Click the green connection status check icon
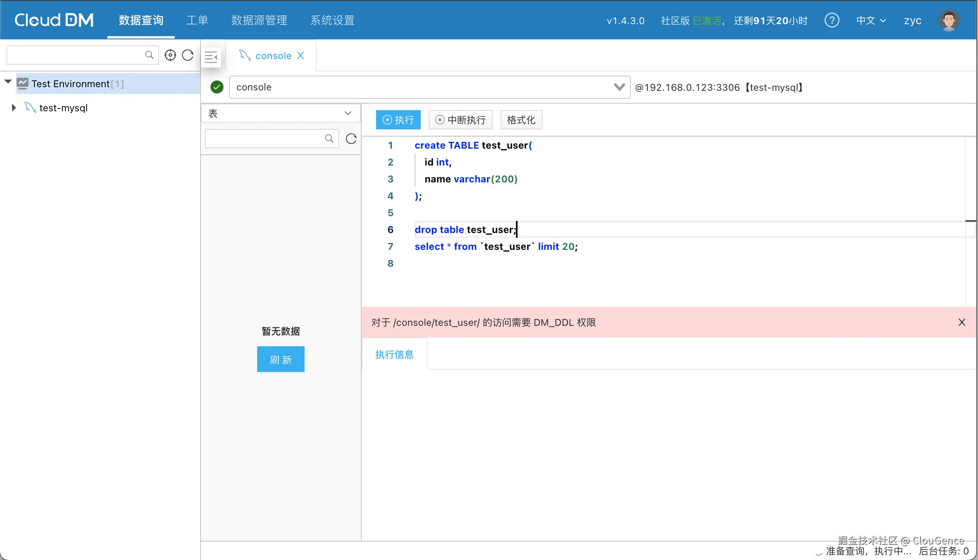978x560 pixels. coord(217,87)
